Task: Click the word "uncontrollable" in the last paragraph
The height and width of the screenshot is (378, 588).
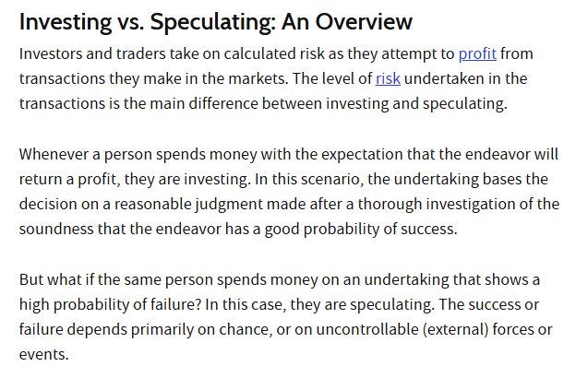Action: click(x=367, y=330)
